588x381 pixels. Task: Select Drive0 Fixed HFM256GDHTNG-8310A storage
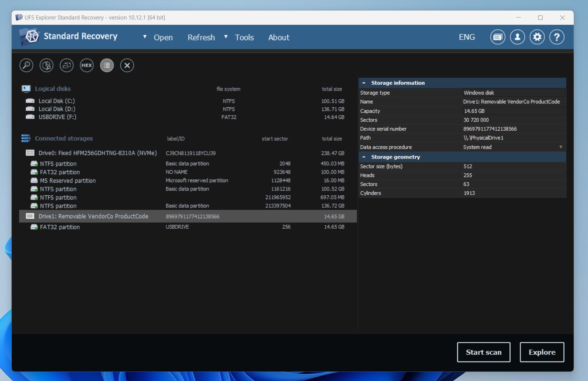pyautogui.click(x=188, y=153)
